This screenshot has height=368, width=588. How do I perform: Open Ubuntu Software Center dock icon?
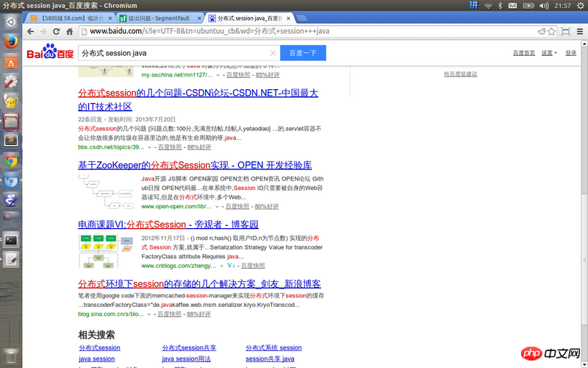pyautogui.click(x=11, y=62)
